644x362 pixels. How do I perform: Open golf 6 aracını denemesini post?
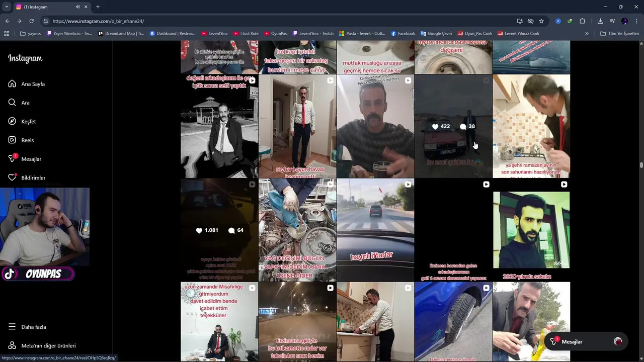point(453,230)
